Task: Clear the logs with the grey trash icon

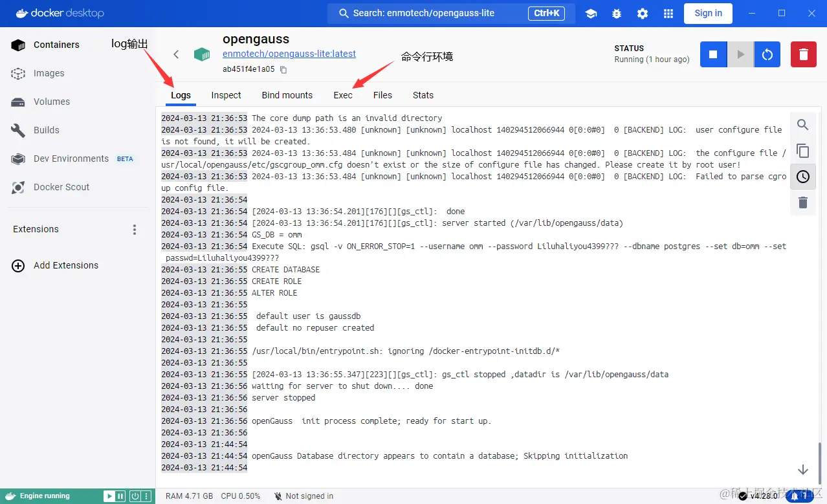Action: tap(803, 203)
